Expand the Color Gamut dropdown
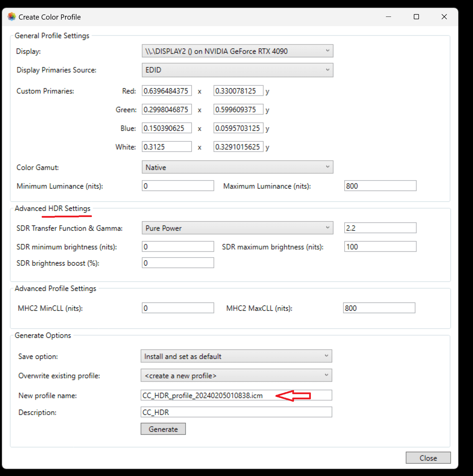Screen dimensions: 473x476 coord(238,167)
